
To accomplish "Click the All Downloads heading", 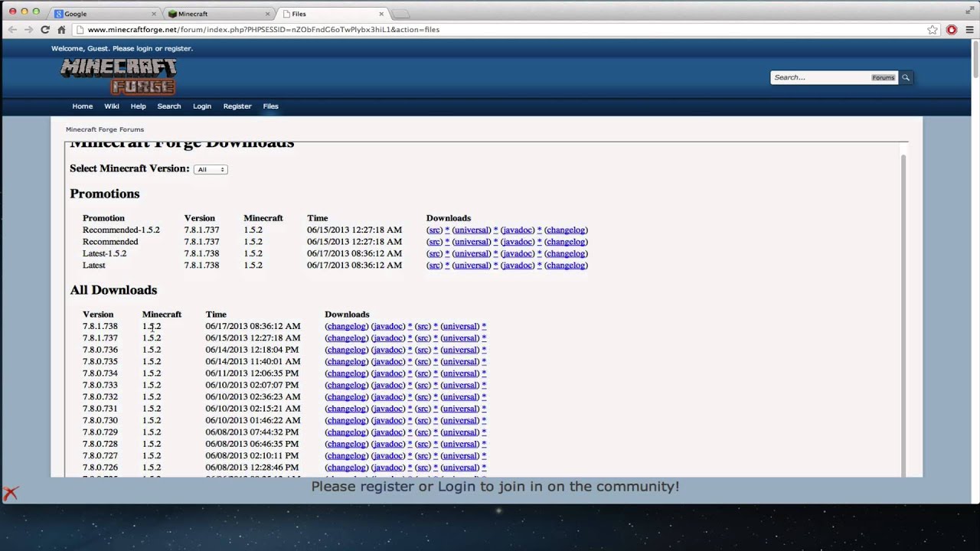I will click(x=113, y=290).
